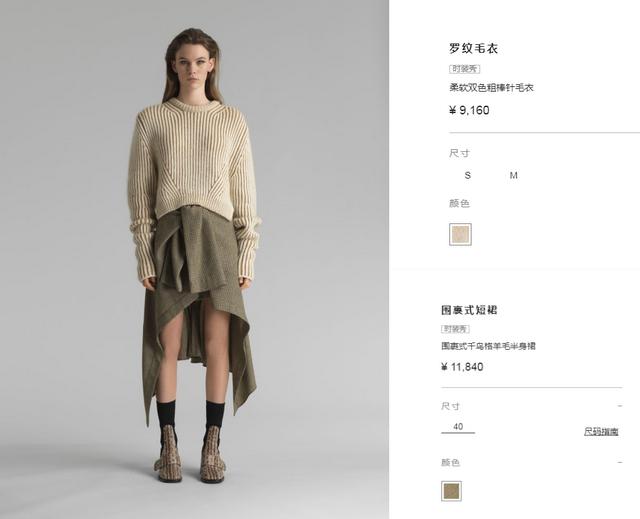Click the 时装秀 tag under 围裹式短裙
640x519 pixels.
[456, 329]
